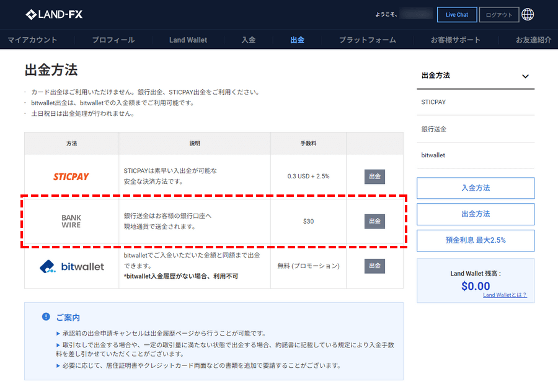Click the 取引なしで出金する場合 guidance line
This screenshot has width=558, height=392.
click(x=225, y=349)
